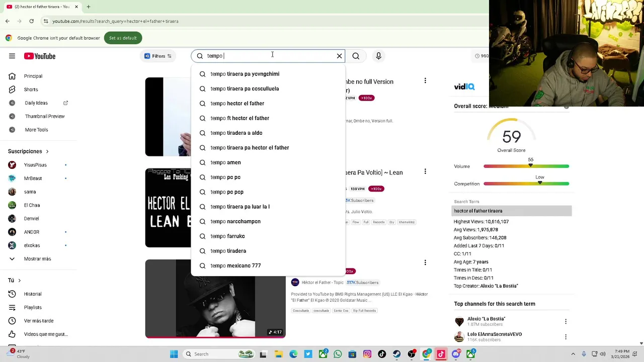Click the Cosculluela tag chip

click(x=301, y=311)
